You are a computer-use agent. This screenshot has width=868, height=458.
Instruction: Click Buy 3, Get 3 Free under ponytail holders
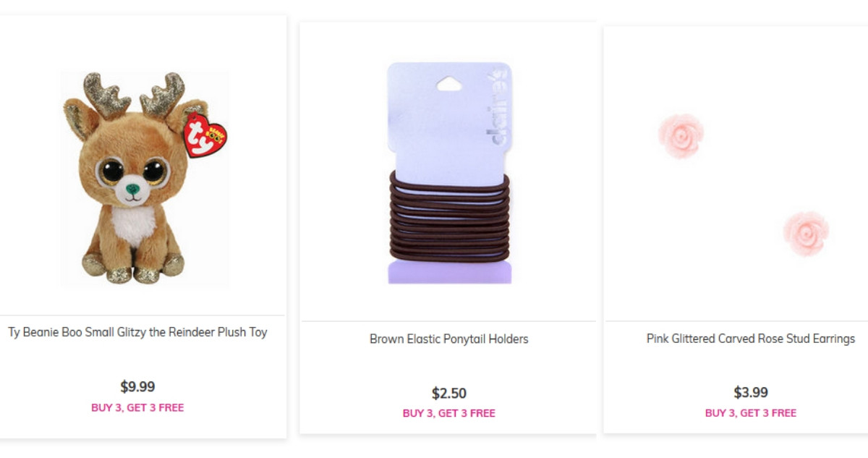click(449, 414)
